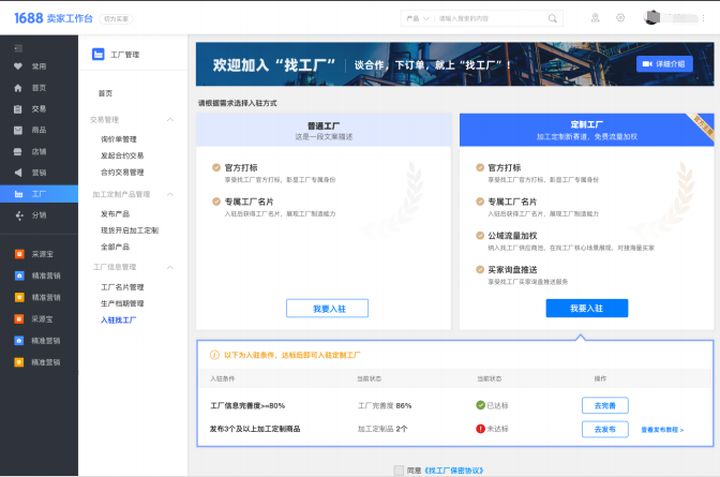
Task: Collapse the 交易管理 menu group
Action: (x=170, y=120)
